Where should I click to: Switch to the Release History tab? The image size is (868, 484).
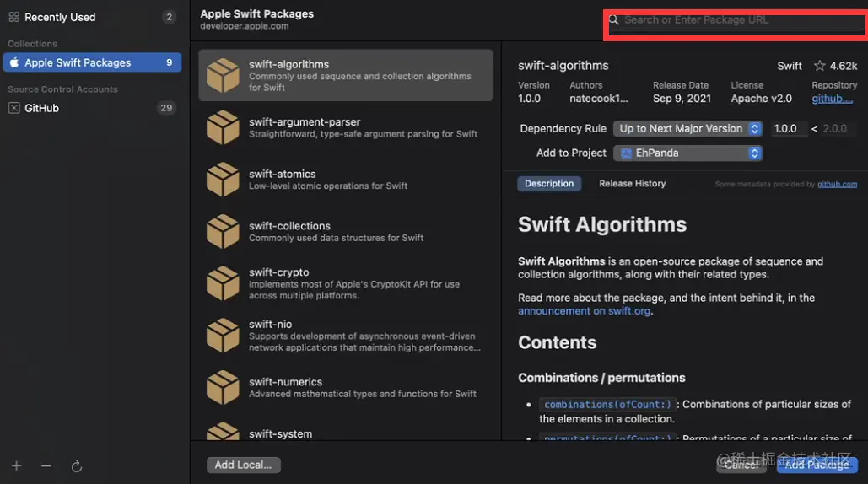(x=632, y=184)
